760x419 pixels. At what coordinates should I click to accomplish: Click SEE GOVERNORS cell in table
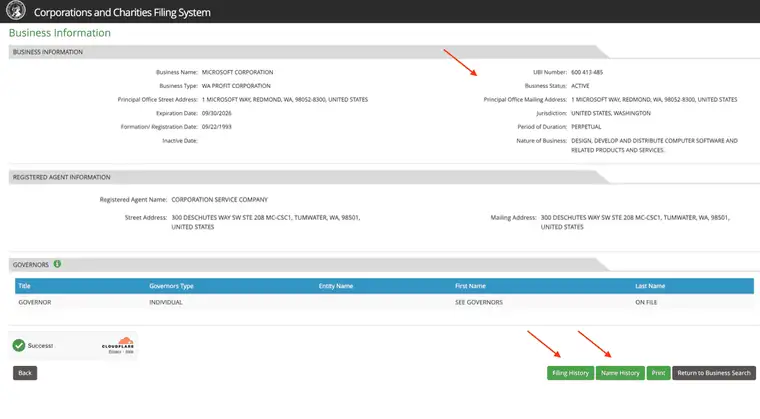(479, 302)
